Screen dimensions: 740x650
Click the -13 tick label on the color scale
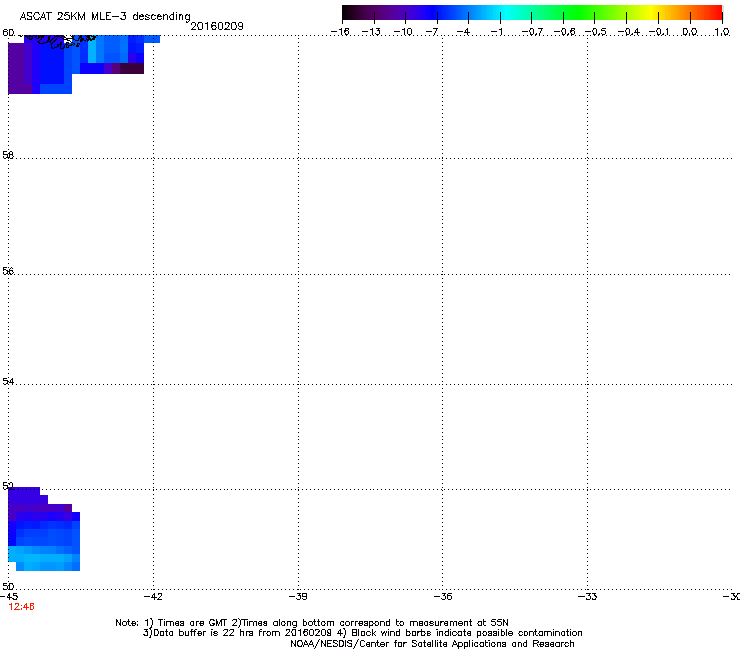371,32
